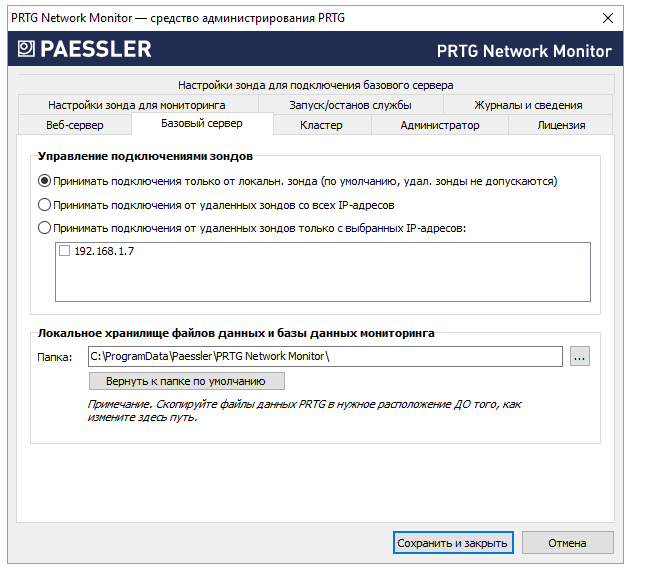The height and width of the screenshot is (581, 645).
Task: Close the PRTG administration tool window
Action: [x=608, y=18]
